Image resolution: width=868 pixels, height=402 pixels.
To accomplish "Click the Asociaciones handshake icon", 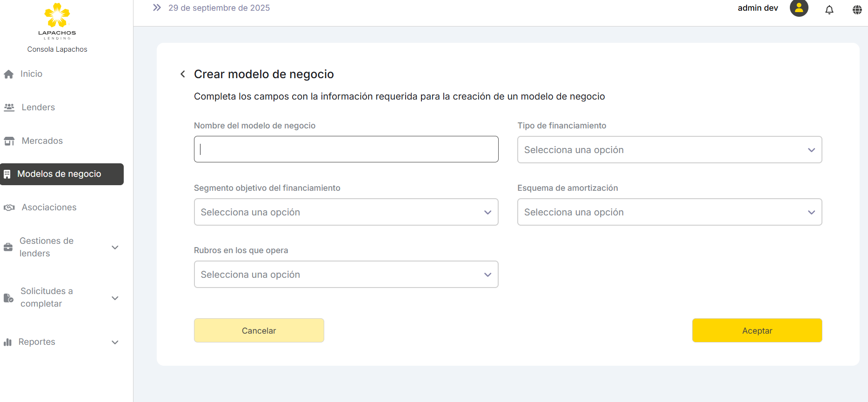I will tap(9, 208).
